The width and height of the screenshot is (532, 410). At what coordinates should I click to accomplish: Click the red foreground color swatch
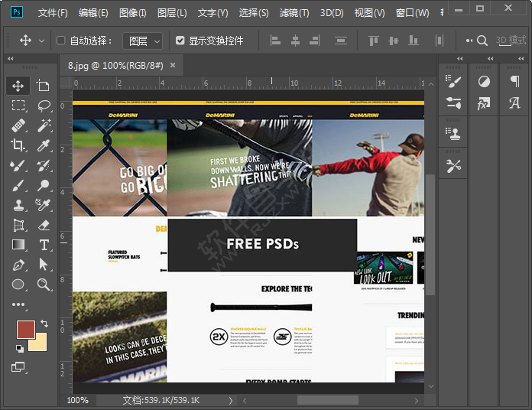pos(24,330)
